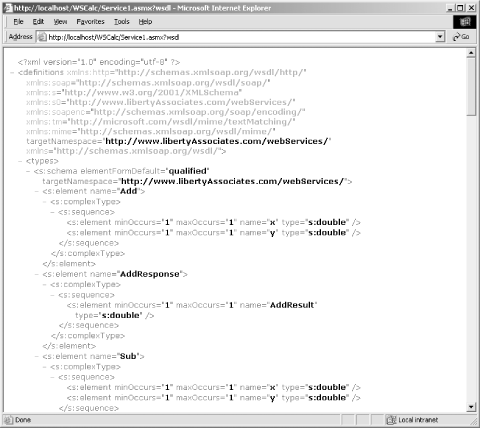
Task: Click the vertical scrollbar up arrow
Action: [x=471, y=53]
